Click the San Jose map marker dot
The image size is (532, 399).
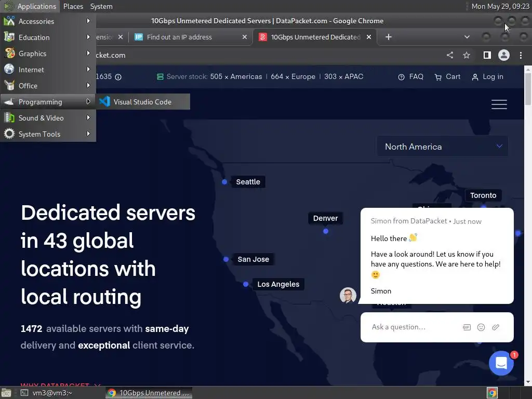click(x=226, y=259)
